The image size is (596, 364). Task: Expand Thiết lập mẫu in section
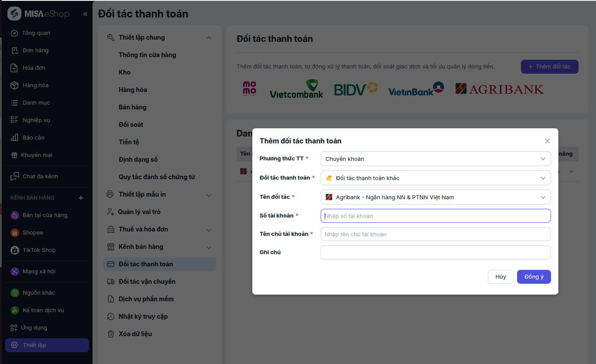[209, 195]
